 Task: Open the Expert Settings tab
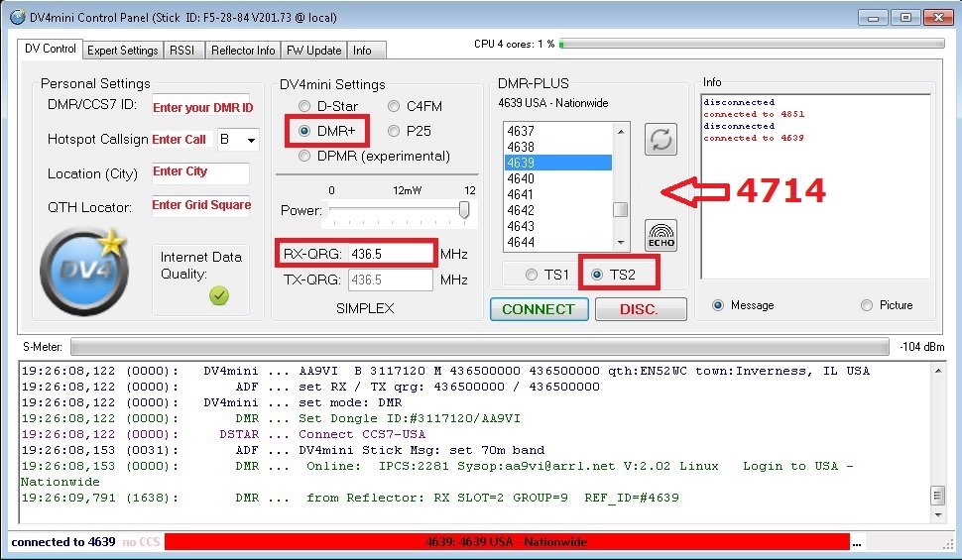pyautogui.click(x=123, y=51)
